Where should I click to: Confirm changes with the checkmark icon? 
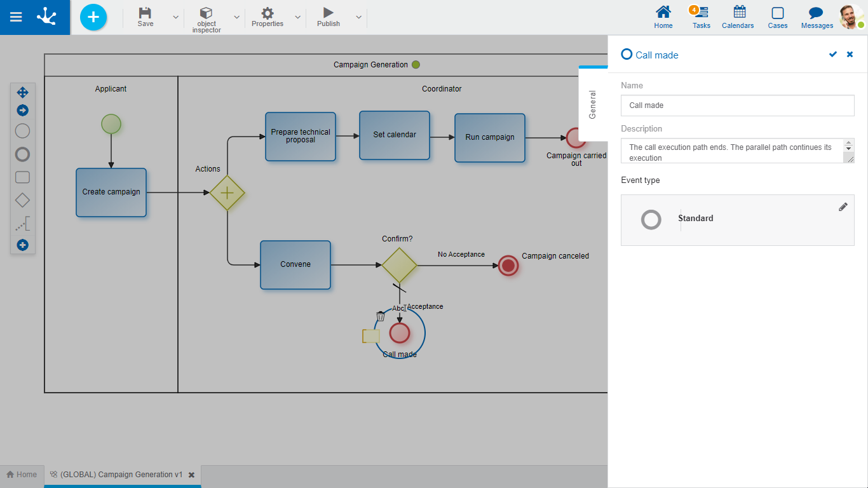click(832, 55)
